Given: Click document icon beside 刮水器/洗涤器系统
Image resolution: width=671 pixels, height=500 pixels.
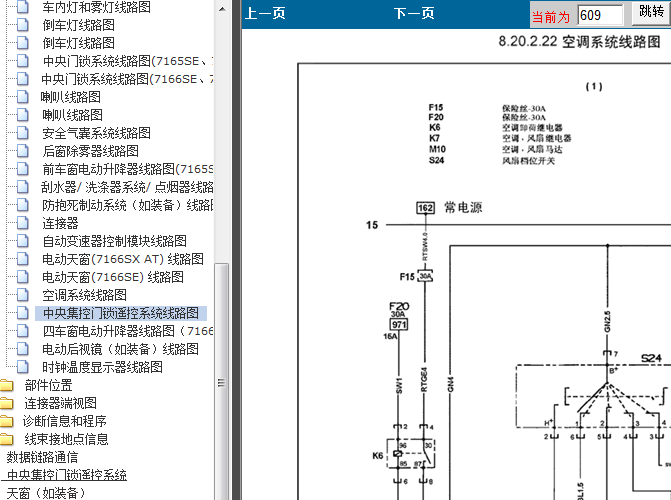Looking at the screenshot, I should tap(23, 187).
